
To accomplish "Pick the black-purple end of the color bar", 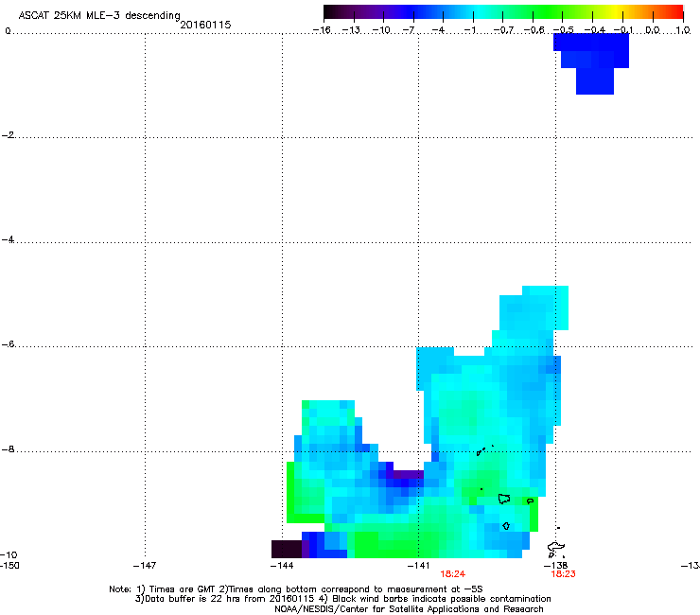I will pos(330,12).
